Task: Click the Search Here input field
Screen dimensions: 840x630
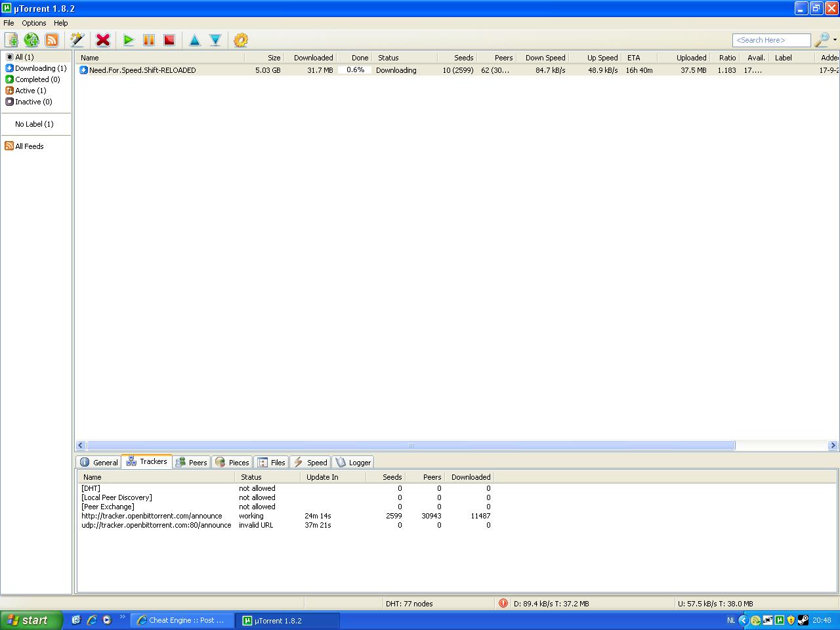Action: [772, 40]
